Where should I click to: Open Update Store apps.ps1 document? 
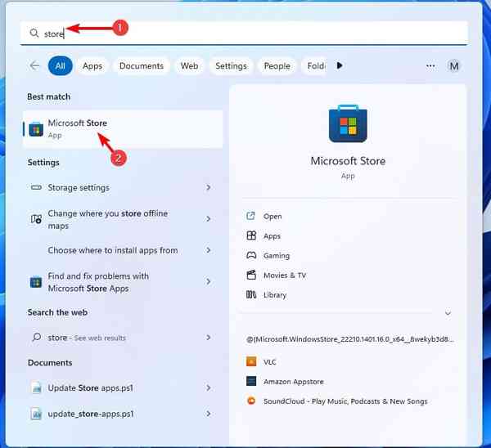123,388
